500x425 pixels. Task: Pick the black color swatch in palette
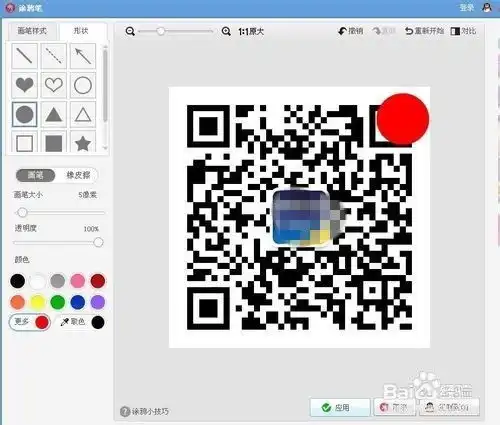point(18,281)
